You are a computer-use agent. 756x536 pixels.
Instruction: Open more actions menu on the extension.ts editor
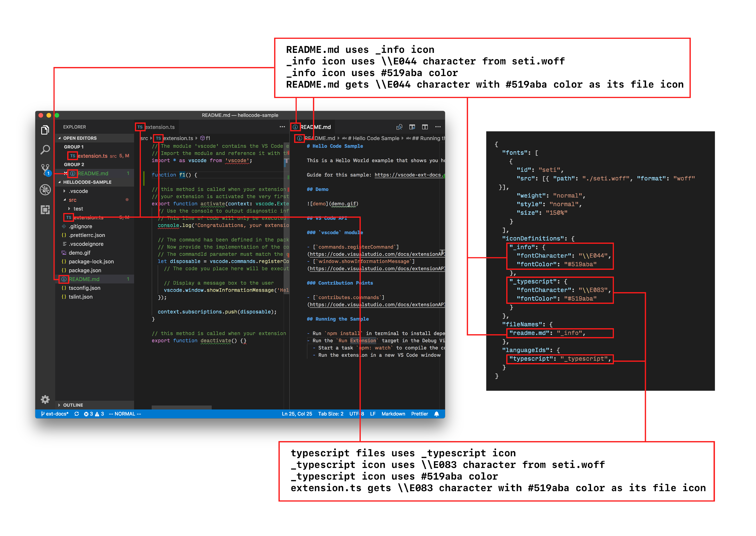pos(283,127)
